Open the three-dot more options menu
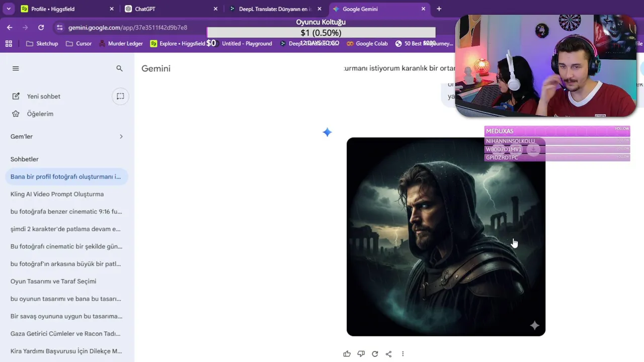 click(x=403, y=354)
